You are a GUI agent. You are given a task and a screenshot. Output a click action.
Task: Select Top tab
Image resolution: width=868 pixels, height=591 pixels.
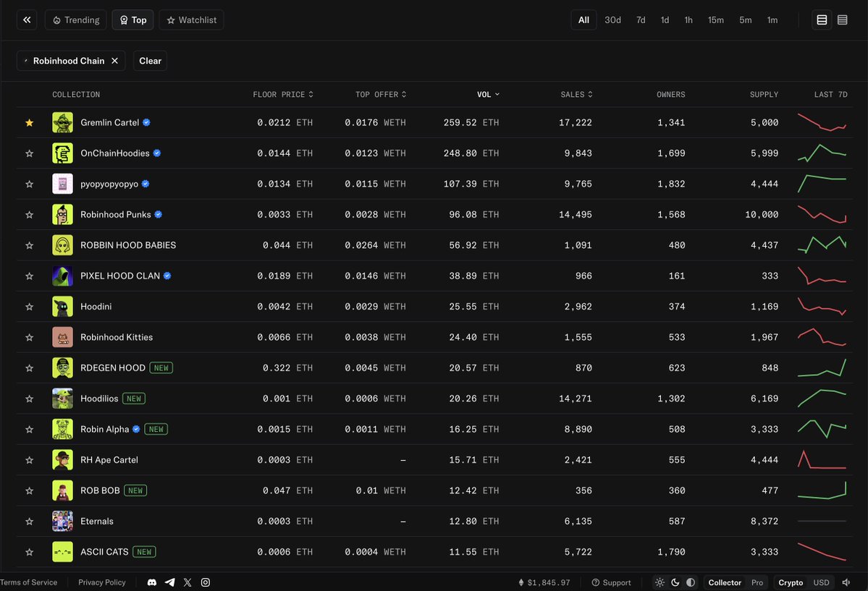click(x=133, y=20)
